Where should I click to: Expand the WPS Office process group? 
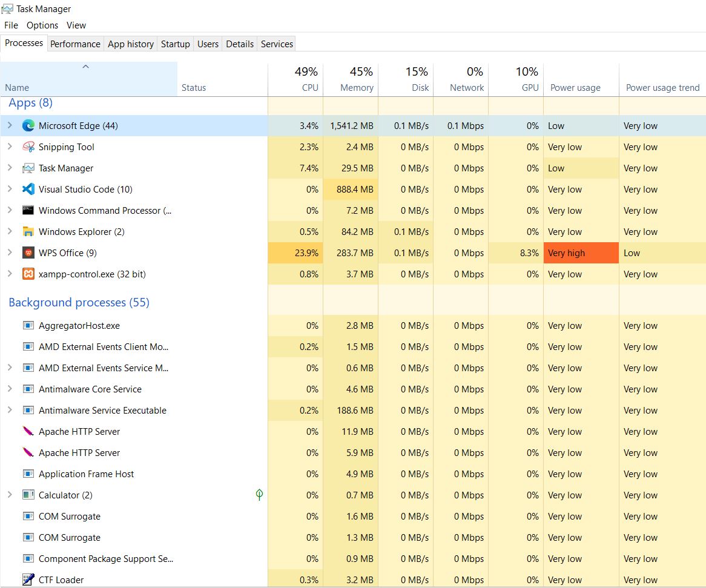[10, 253]
